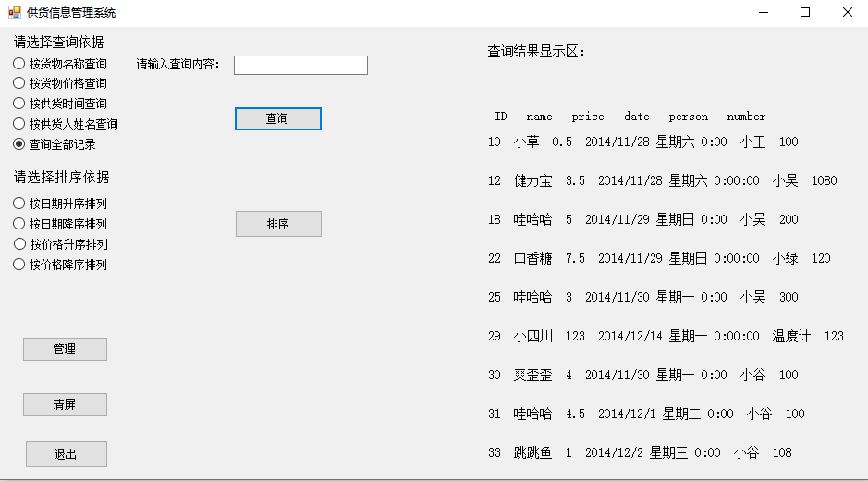Pick 按日期降序排列 sorting option

point(60,224)
